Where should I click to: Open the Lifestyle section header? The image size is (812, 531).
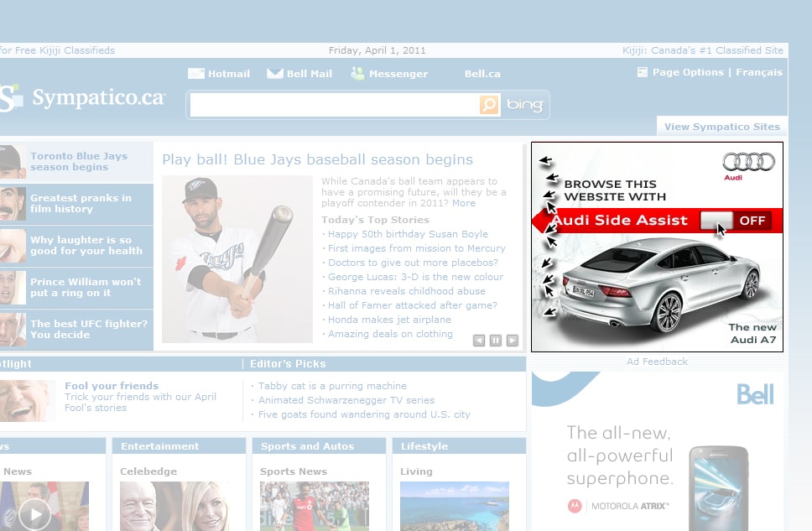click(x=424, y=446)
